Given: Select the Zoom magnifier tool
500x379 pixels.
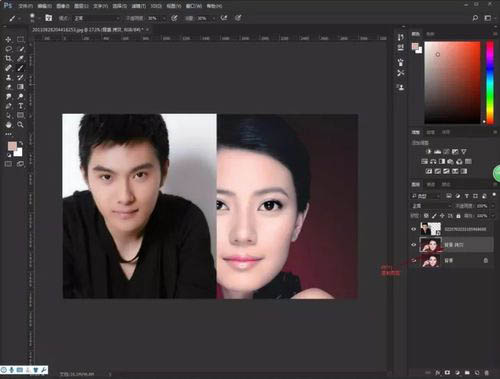Looking at the screenshot, I should [x=20, y=125].
